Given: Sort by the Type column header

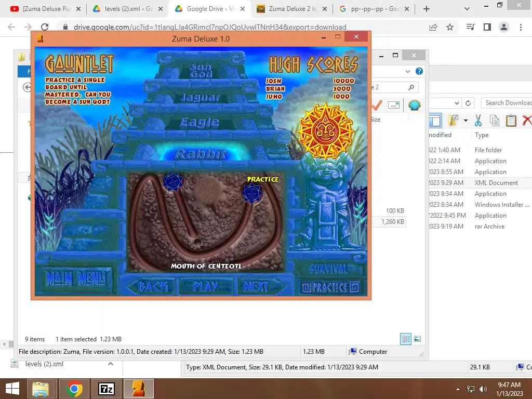Looking at the screenshot, I should click(x=482, y=135).
